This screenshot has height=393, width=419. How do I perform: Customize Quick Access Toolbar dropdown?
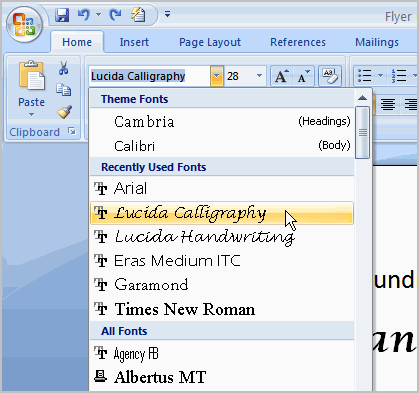(x=168, y=14)
